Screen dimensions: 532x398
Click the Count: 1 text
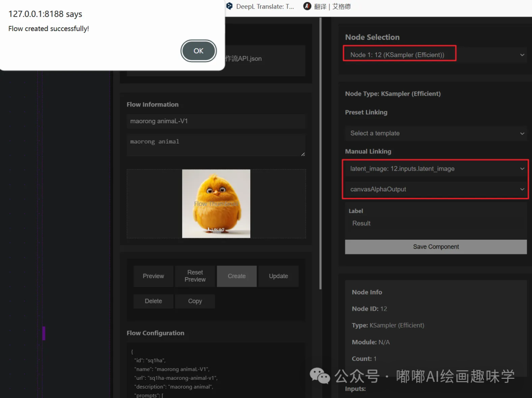[364, 359]
